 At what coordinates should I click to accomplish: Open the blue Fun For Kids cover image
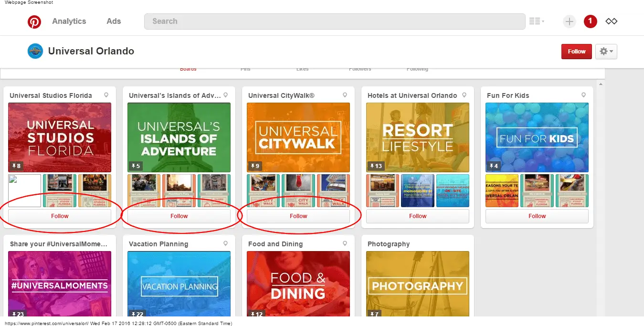[537, 137]
